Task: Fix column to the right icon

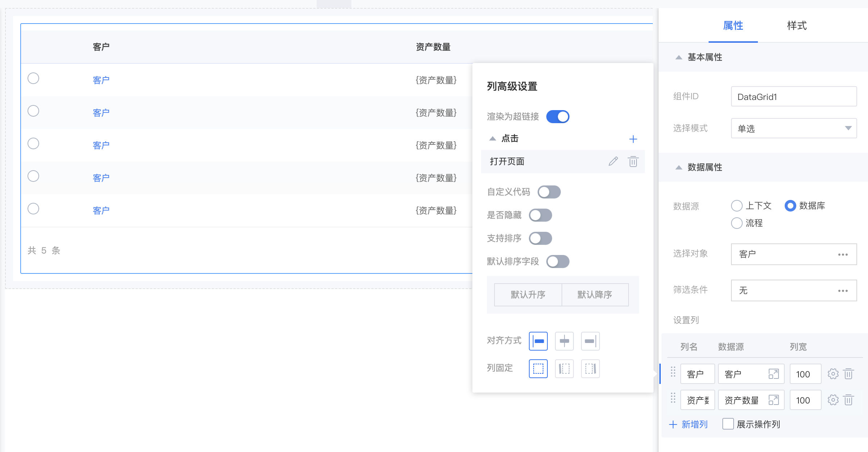Action: (x=590, y=369)
